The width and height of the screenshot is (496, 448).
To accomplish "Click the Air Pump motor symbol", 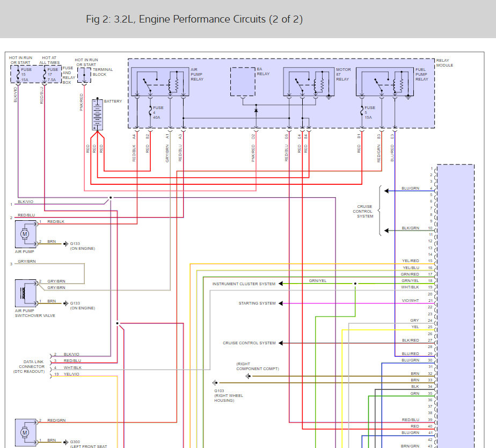I will 25,234.
